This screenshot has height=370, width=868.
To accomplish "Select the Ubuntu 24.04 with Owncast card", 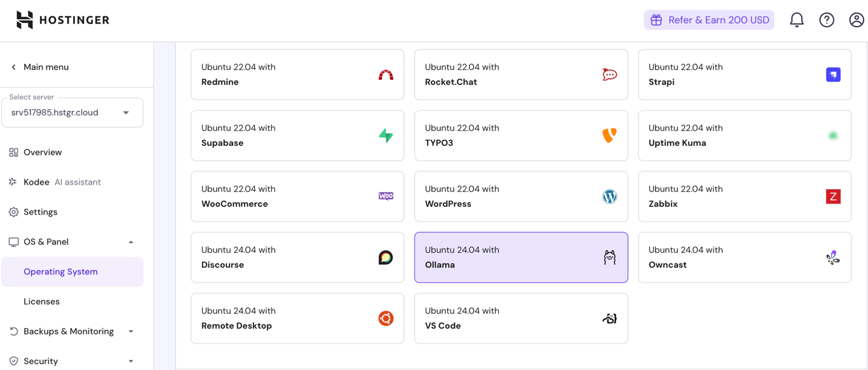I will pyautogui.click(x=745, y=258).
